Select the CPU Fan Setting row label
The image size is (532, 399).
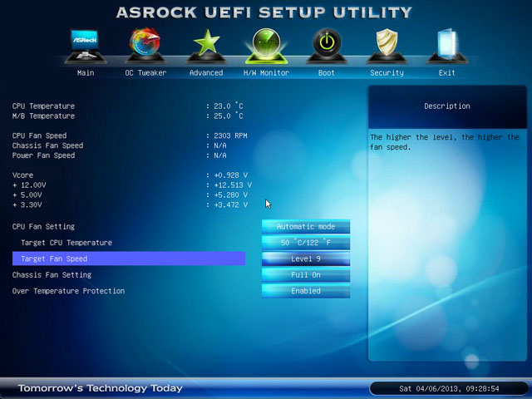(x=43, y=226)
